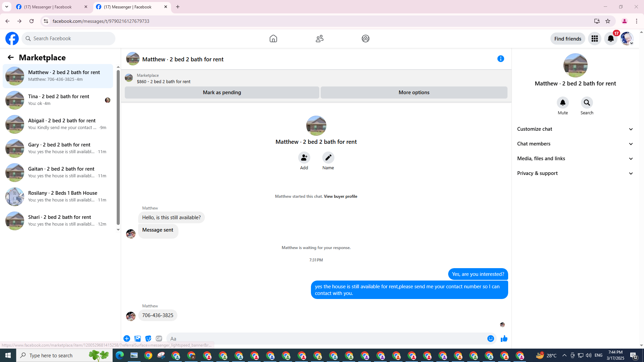Focus the message text box
The image size is (644, 362).
pos(325,339)
